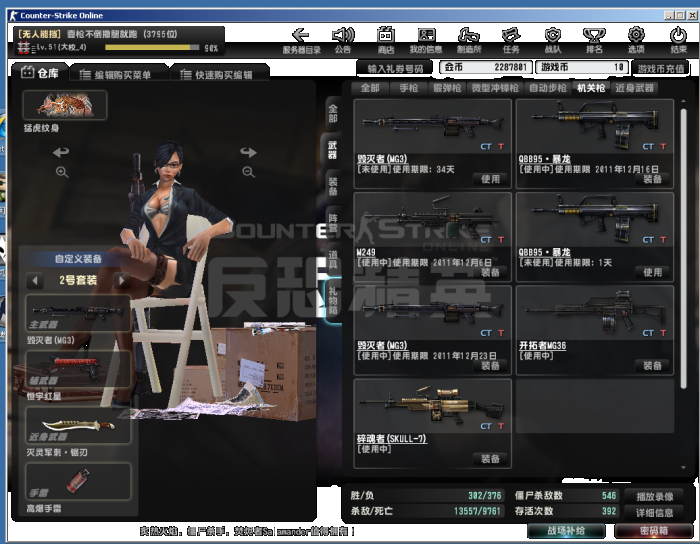
Task: Select the 霰弹枪 shotgun filter tab
Action: (x=447, y=88)
